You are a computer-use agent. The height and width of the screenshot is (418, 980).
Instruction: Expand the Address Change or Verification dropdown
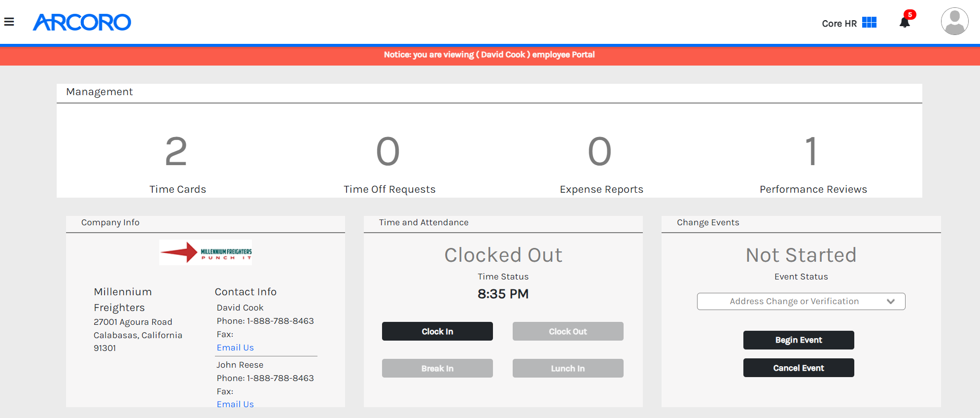(801, 301)
